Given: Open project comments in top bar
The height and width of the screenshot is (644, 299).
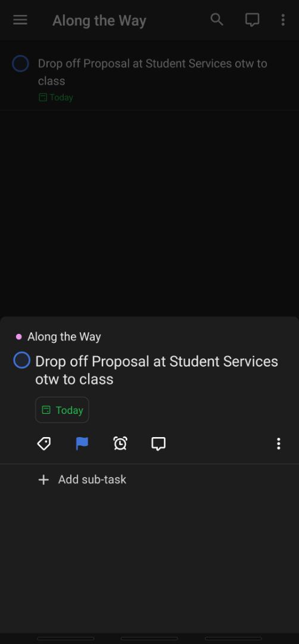Looking at the screenshot, I should [252, 20].
